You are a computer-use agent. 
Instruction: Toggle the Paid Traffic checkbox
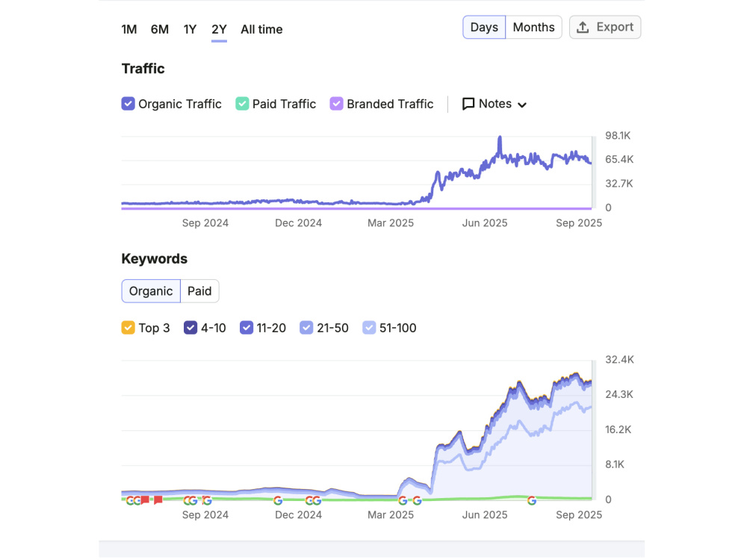[x=242, y=104]
